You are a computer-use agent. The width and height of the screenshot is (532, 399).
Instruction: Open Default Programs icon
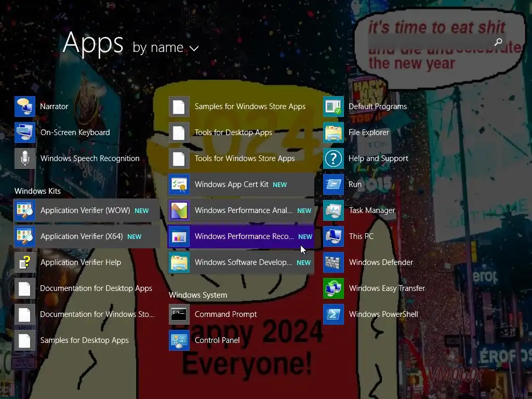[x=333, y=106]
